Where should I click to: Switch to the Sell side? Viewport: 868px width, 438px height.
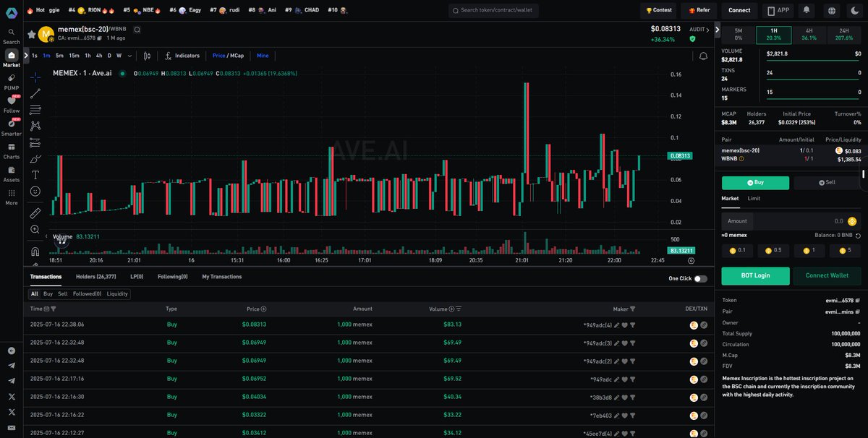click(826, 183)
